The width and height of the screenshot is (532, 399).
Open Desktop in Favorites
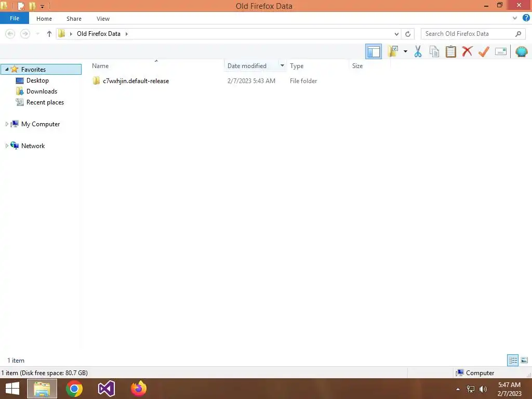(x=37, y=81)
